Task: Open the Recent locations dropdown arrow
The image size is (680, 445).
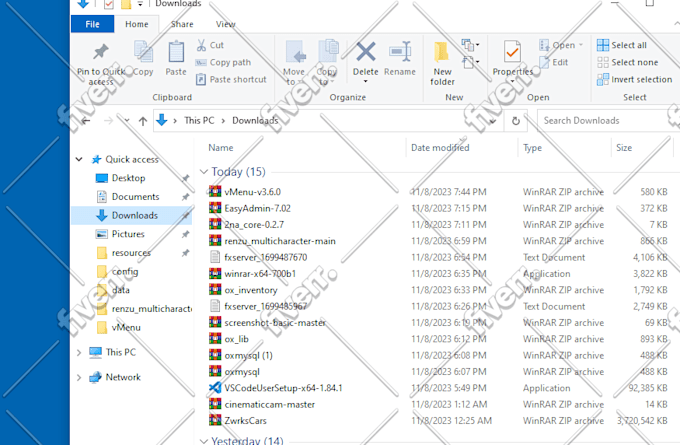Action: pyautogui.click(x=126, y=120)
